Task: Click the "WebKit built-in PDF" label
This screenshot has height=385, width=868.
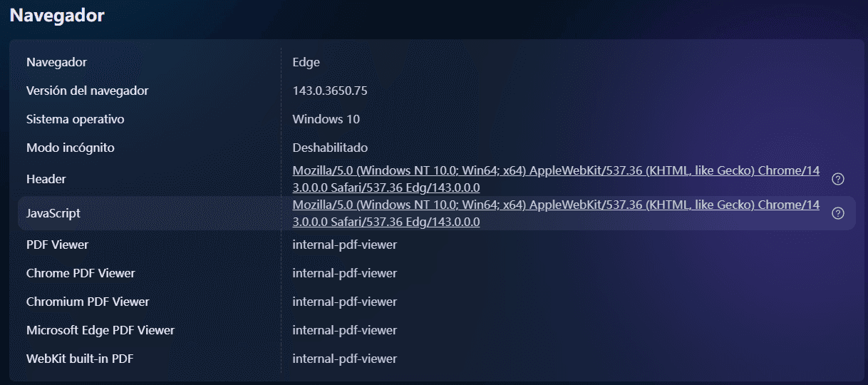Action: pyautogui.click(x=80, y=359)
